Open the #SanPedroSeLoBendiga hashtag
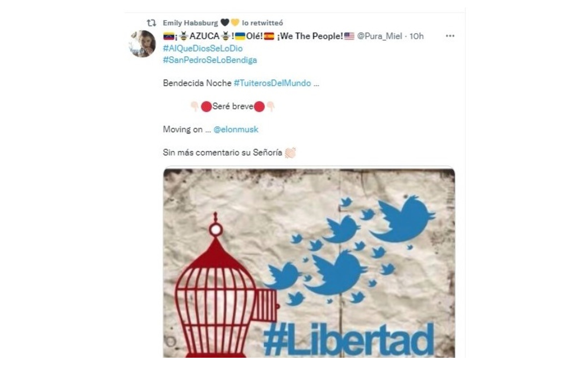This screenshot has height=365, width=588. point(210,60)
